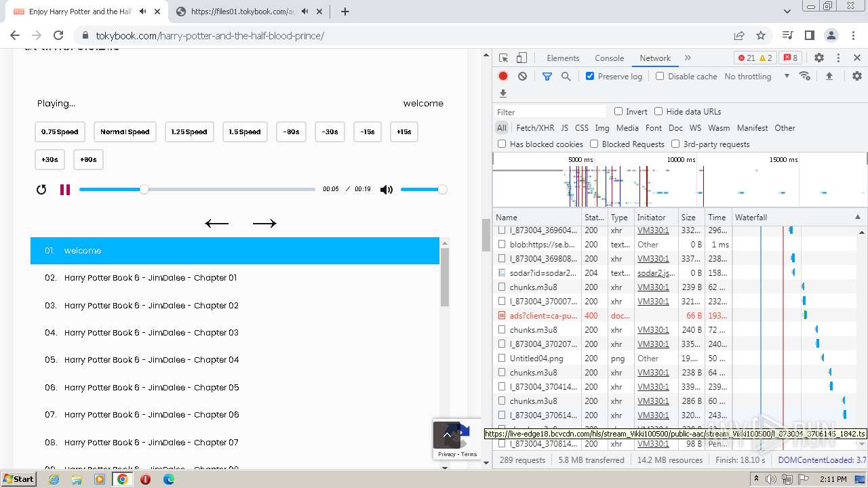Open Chrome profile avatar
The image size is (868, 488).
(x=831, y=35)
